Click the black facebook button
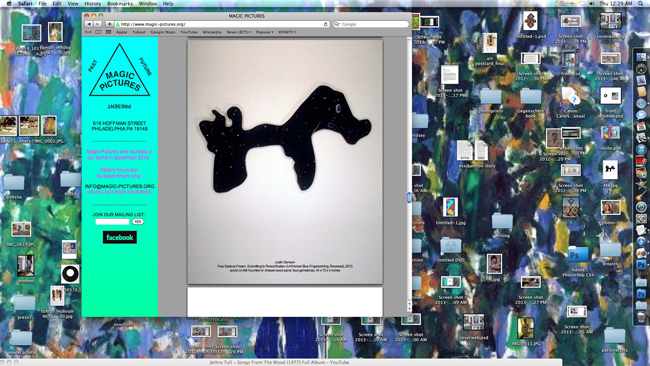The image size is (650, 366). click(x=120, y=237)
